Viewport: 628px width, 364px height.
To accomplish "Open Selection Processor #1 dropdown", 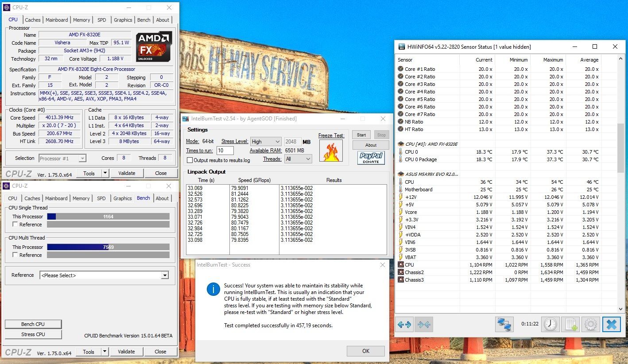I will (x=62, y=158).
